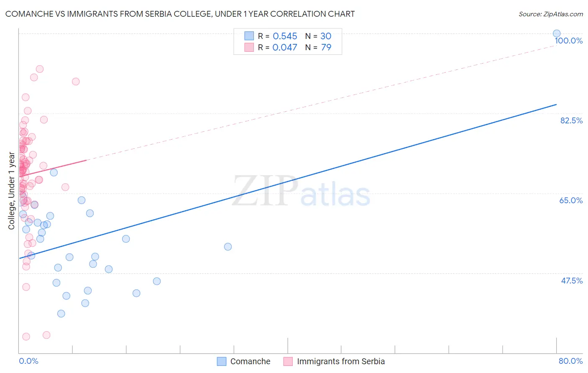Select the Comanche legend label

pyautogui.click(x=250, y=361)
